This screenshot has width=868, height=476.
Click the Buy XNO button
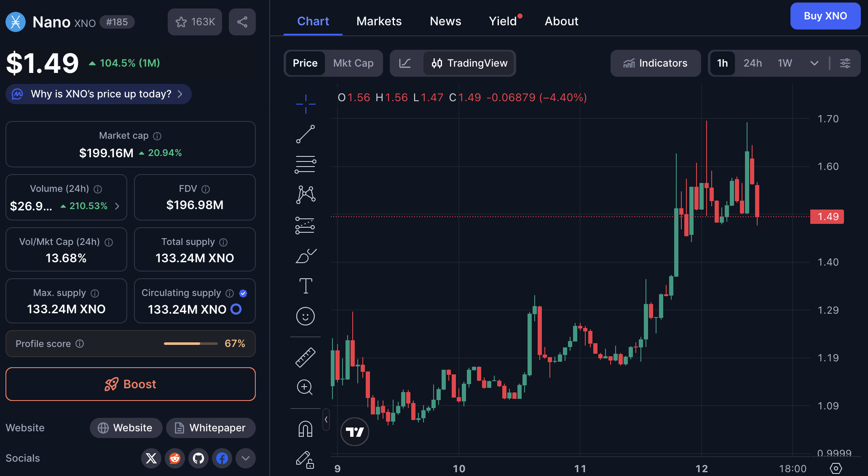pyautogui.click(x=825, y=16)
